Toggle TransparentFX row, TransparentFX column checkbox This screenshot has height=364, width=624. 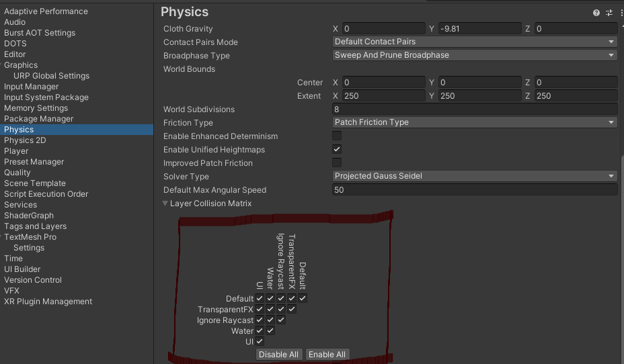(x=292, y=309)
